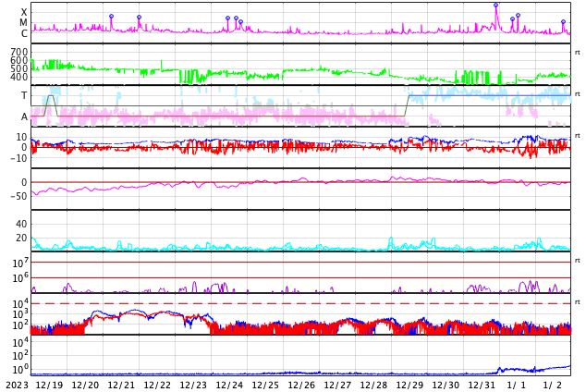
Task: Click the '12/27' date label
Action: [x=337, y=386]
